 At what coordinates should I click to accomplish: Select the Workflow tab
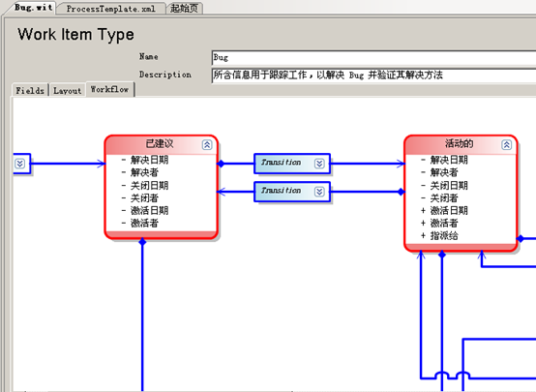pos(109,90)
